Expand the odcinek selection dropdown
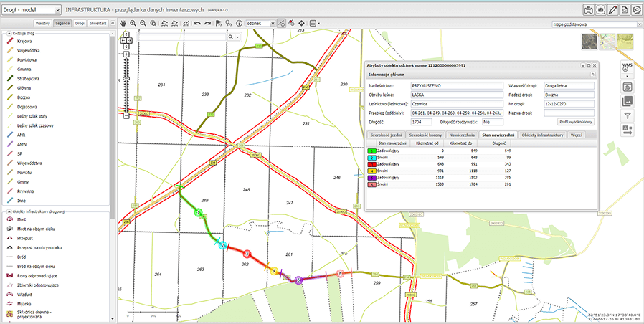Image resolution: width=644 pixels, height=324 pixels. [273, 23]
